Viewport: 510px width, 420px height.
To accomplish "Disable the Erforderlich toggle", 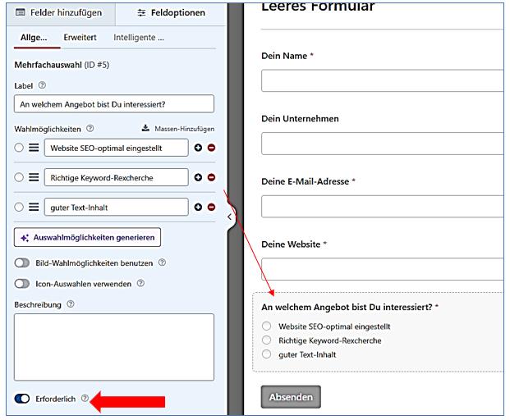I will [x=22, y=399].
